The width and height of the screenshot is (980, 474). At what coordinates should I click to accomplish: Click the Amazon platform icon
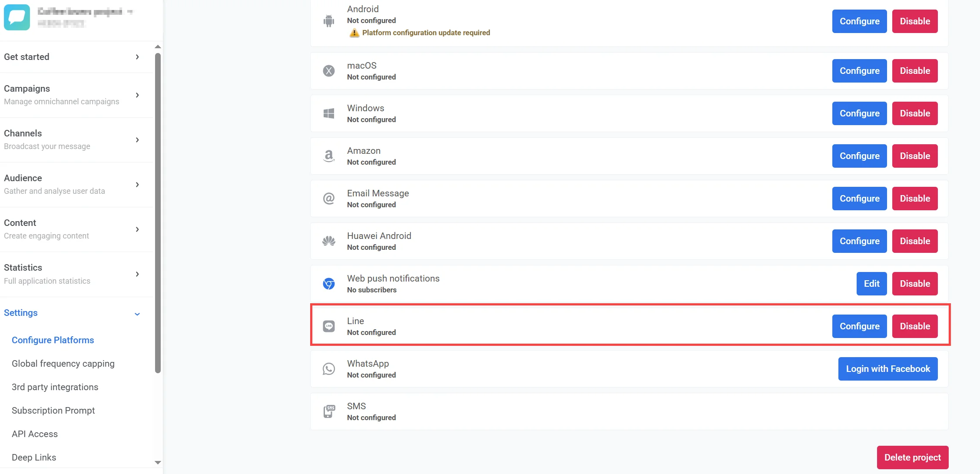click(329, 156)
